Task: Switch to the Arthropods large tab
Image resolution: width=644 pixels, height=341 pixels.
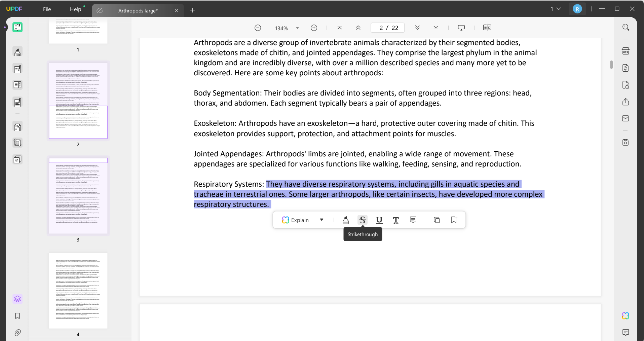Action: 138,10
